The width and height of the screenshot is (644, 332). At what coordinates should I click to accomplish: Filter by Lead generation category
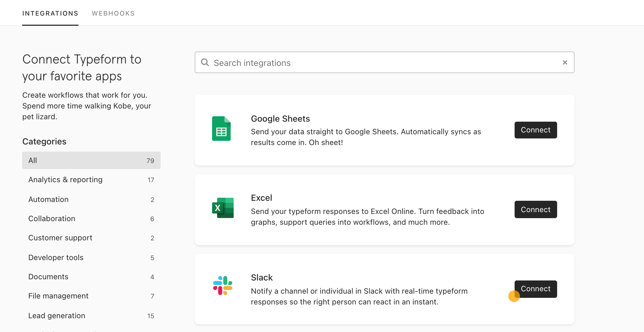click(x=91, y=316)
